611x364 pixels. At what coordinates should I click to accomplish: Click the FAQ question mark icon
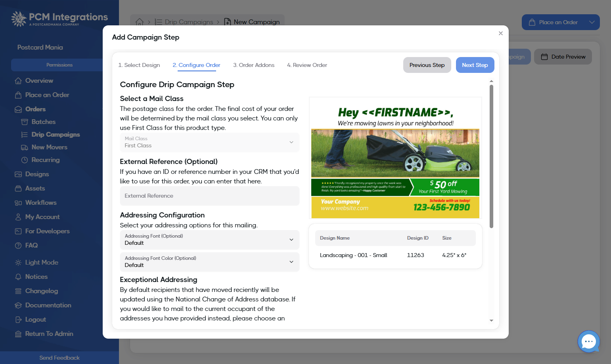point(18,246)
